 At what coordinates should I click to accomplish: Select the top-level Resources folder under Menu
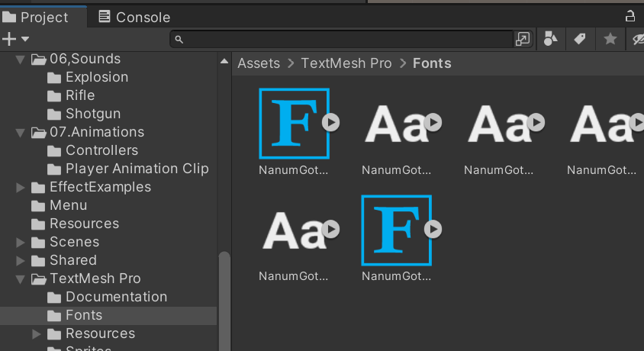76,224
